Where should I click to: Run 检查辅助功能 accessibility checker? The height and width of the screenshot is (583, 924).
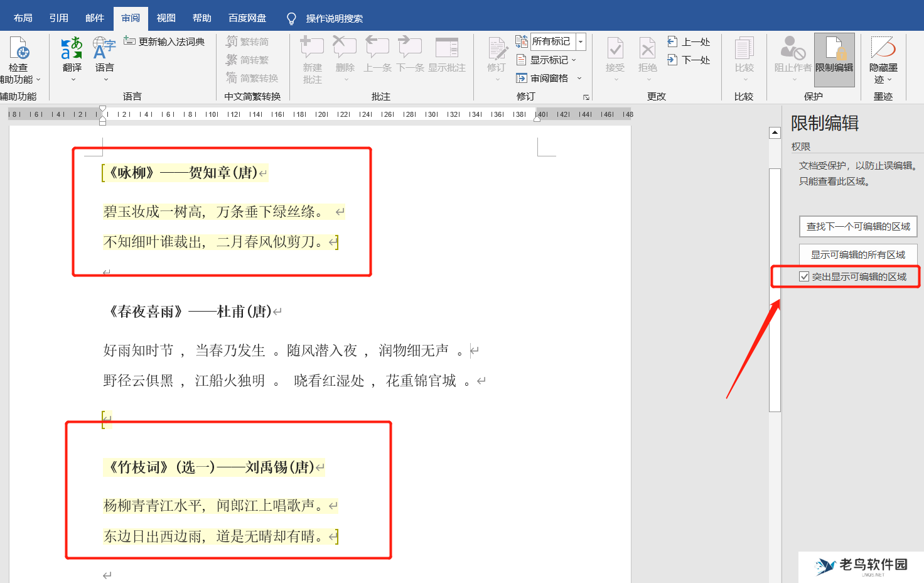[19, 57]
